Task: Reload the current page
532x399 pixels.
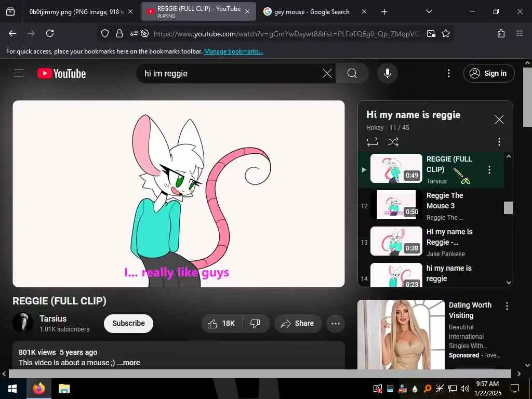Action: coord(50,33)
